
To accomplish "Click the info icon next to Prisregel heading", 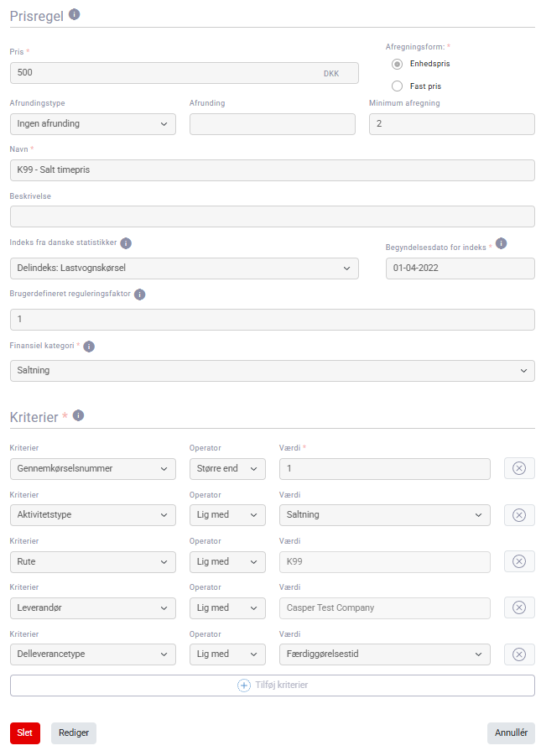I will click(75, 14).
